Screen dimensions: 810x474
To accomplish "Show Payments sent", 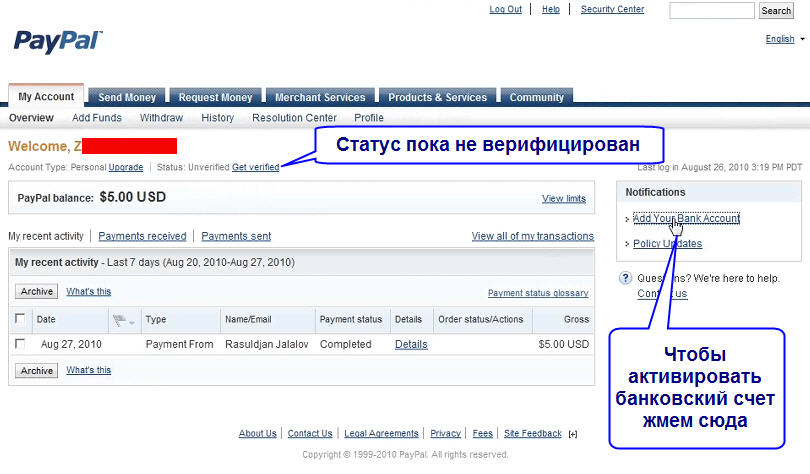I will point(236,236).
